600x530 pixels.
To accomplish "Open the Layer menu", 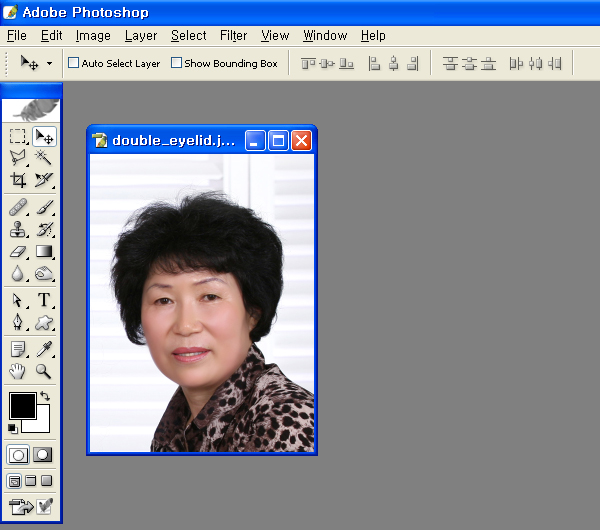I will coord(141,36).
